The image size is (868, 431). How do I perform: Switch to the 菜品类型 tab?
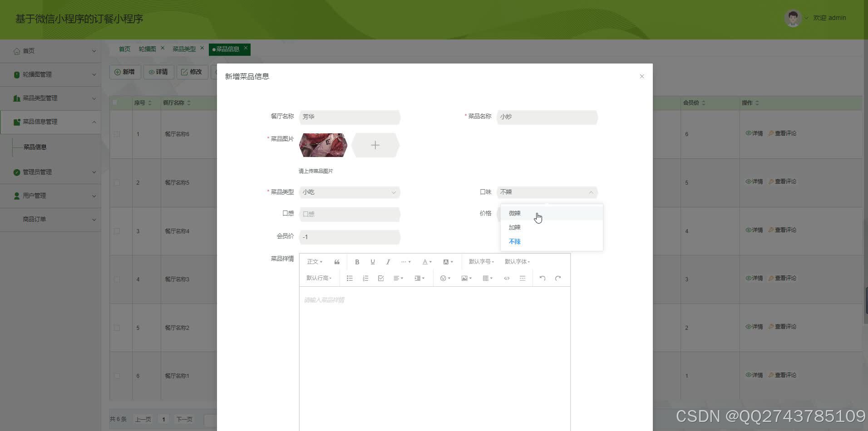pos(184,49)
